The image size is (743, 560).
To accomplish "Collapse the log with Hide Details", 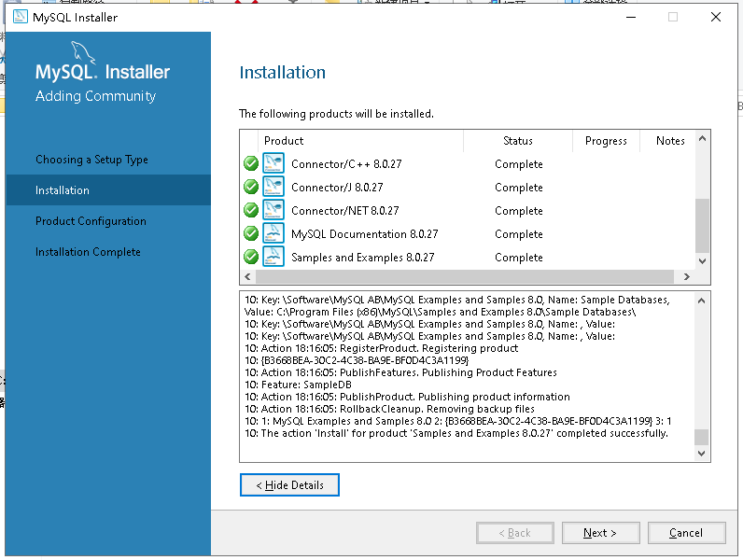I will (x=289, y=485).
